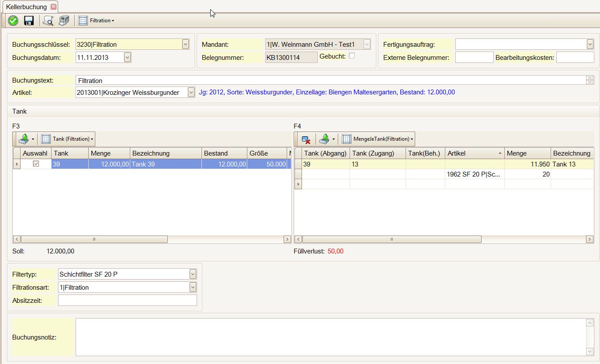Click the new row indicator in F4 table
Screen dimensions: 600x364
(298, 184)
